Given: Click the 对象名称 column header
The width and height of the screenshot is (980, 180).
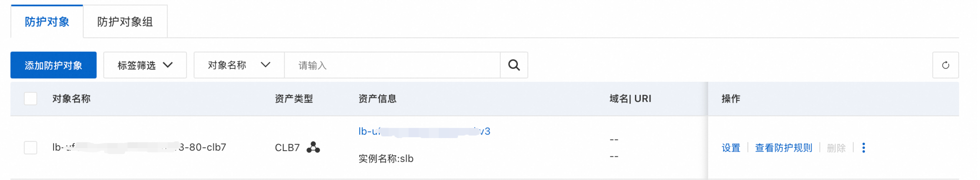Looking at the screenshot, I should (x=71, y=99).
